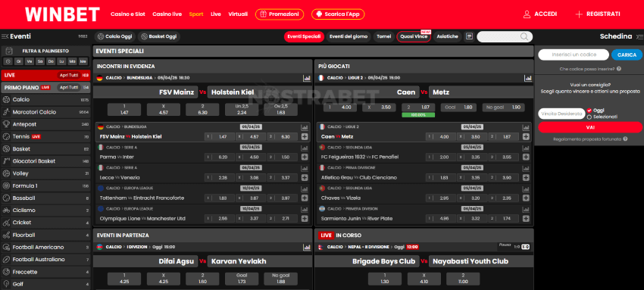
Task: Click the CARICA button
Action: (627, 55)
